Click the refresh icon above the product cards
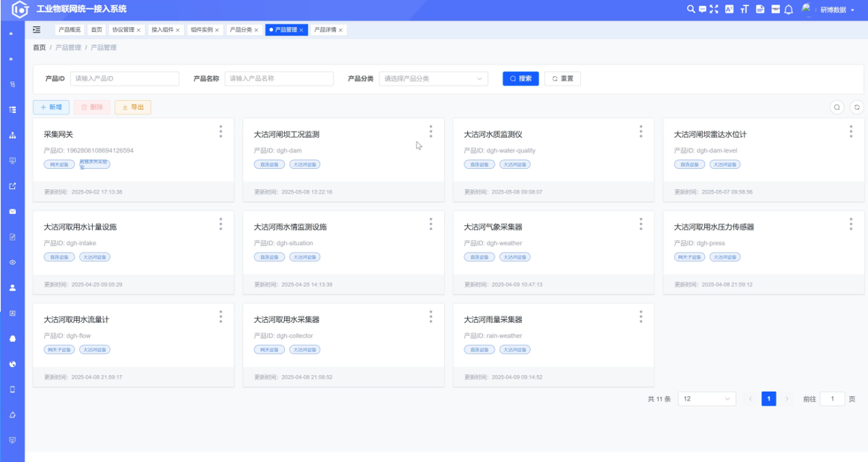868x462 pixels. click(x=858, y=107)
